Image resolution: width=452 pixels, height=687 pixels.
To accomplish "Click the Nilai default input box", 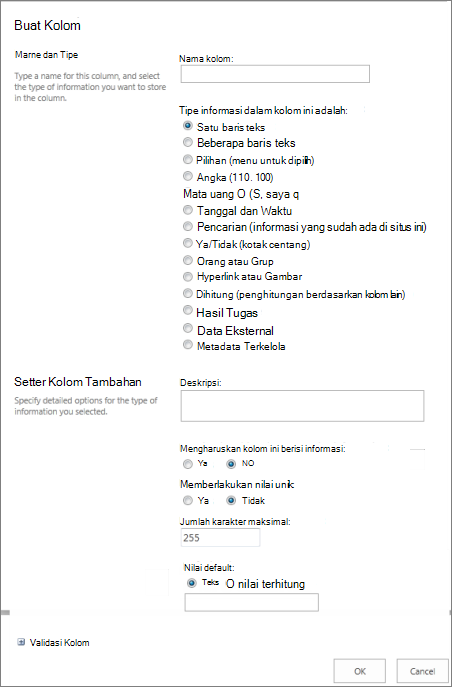I will 252,602.
